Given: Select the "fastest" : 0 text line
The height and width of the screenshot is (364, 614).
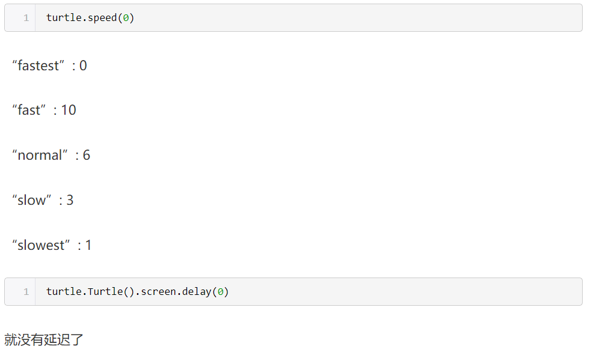Looking at the screenshot, I should click(x=50, y=65).
